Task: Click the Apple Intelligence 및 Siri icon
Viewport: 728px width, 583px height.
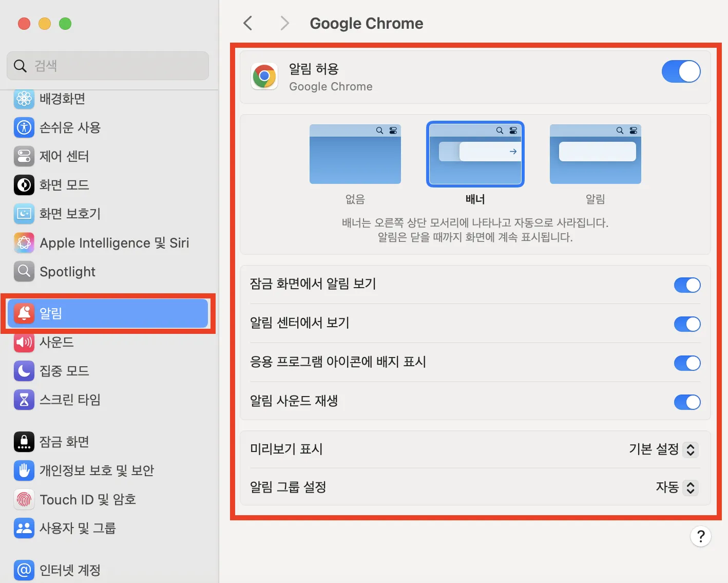Action: coord(24,242)
